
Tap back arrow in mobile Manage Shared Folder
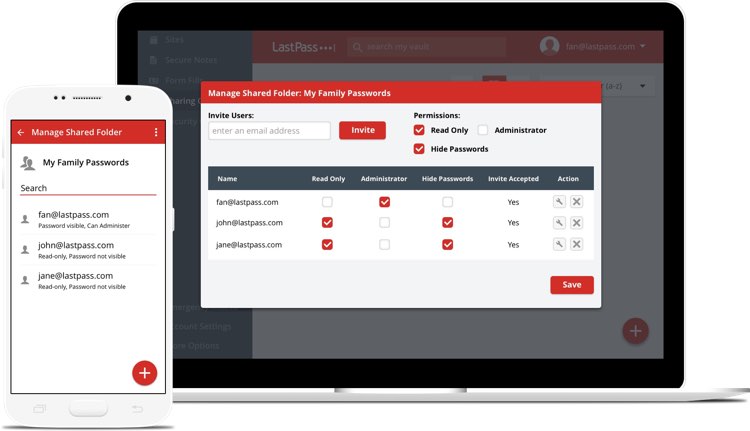[x=21, y=132]
